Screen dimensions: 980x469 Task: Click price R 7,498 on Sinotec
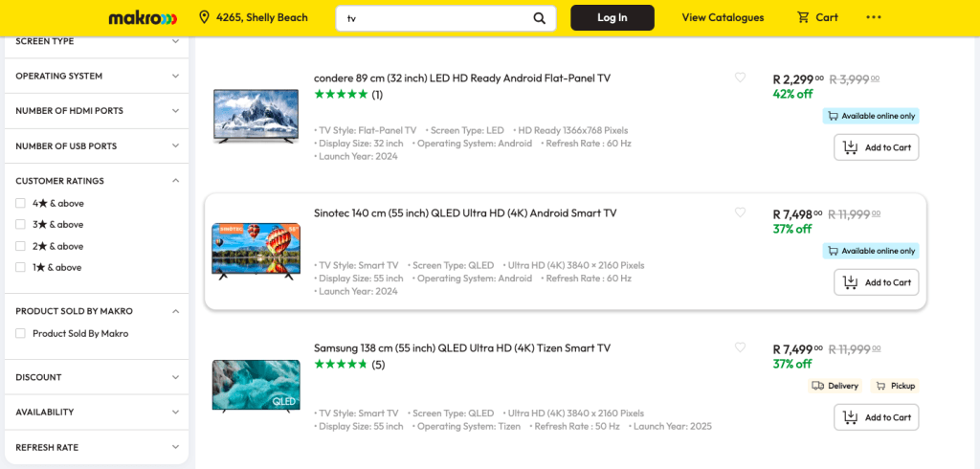click(797, 214)
